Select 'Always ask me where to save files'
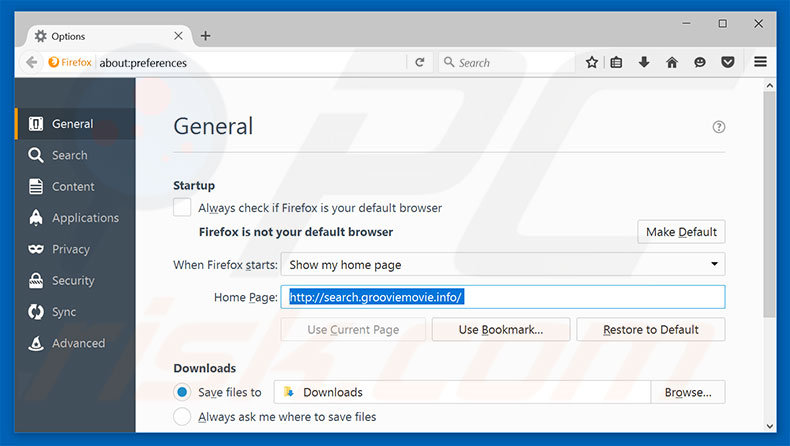Screen dimensions: 790x446 (x=183, y=416)
